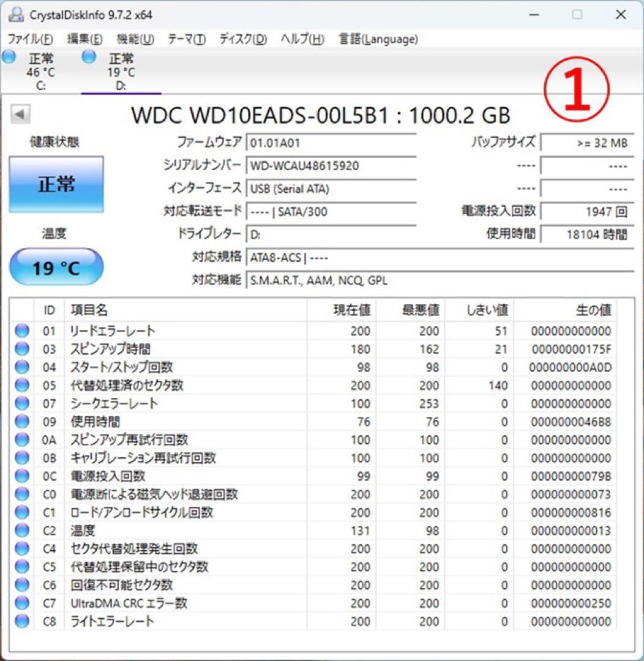Click the 19 °C temperature indicator
Viewport: 644px width, 661px height.
pos(56,266)
